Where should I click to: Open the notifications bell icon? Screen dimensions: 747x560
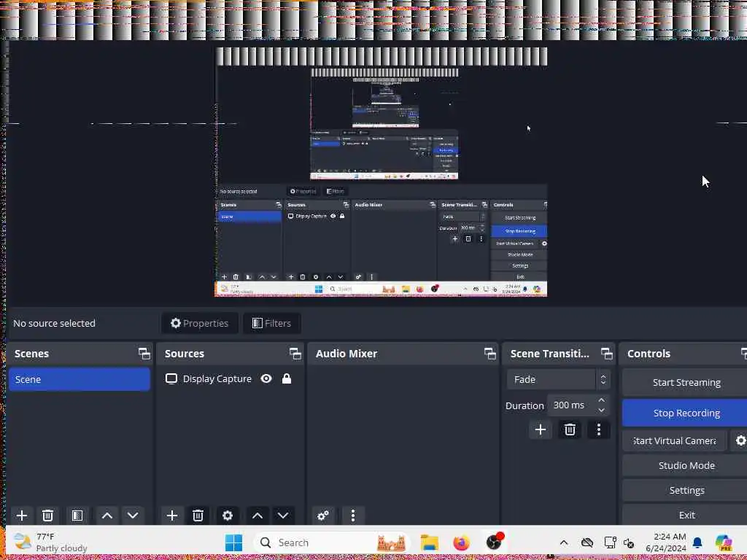click(697, 542)
